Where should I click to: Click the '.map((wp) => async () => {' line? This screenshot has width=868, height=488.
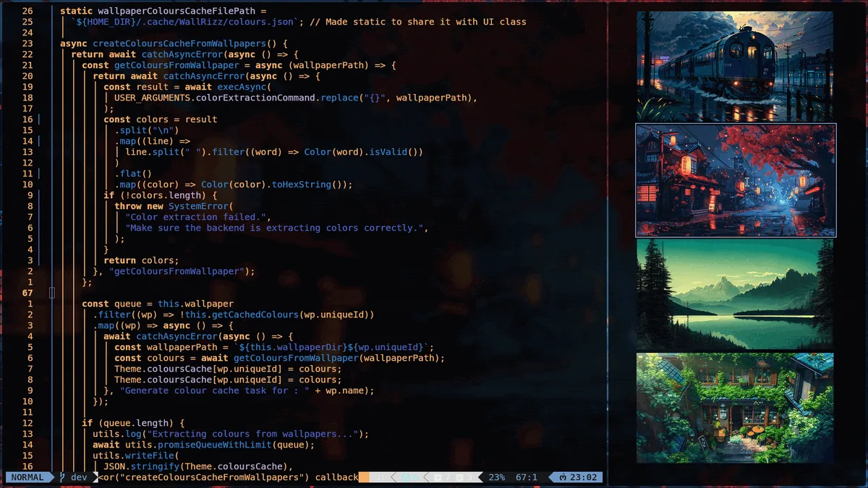tap(163, 325)
